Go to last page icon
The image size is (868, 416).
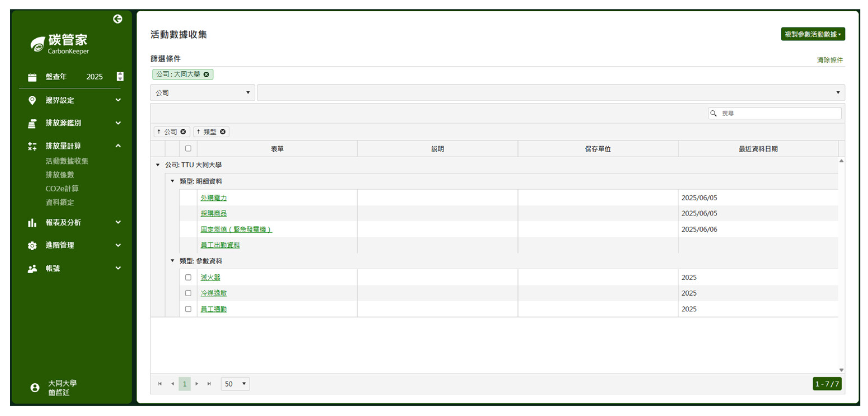(209, 384)
